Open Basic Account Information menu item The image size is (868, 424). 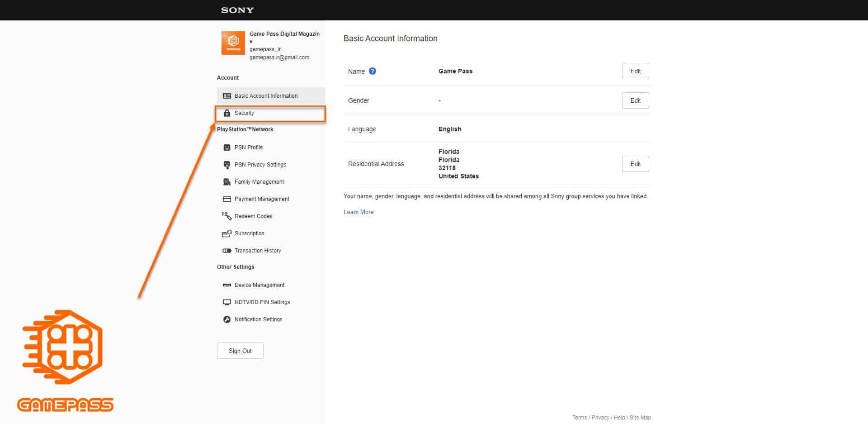[271, 96]
